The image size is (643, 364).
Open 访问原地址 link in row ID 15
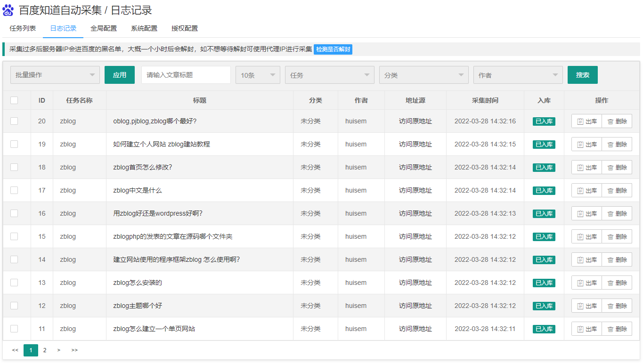[415, 236]
